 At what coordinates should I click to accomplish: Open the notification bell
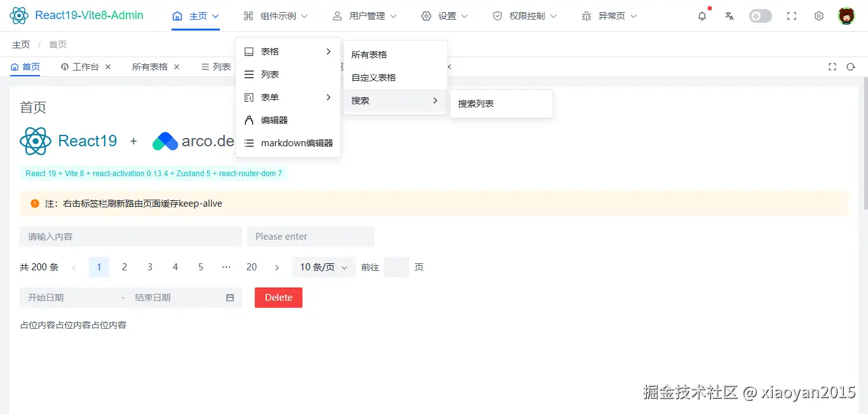coord(702,16)
